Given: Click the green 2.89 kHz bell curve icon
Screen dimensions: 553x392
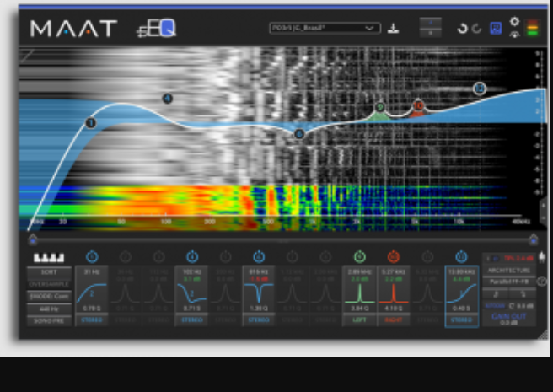Looking at the screenshot, I should coord(359,293).
